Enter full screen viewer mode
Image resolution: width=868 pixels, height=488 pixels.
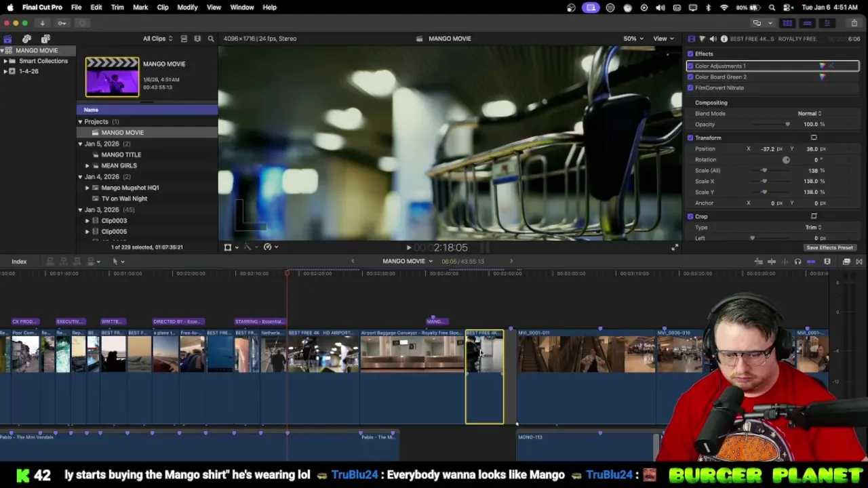tap(674, 248)
